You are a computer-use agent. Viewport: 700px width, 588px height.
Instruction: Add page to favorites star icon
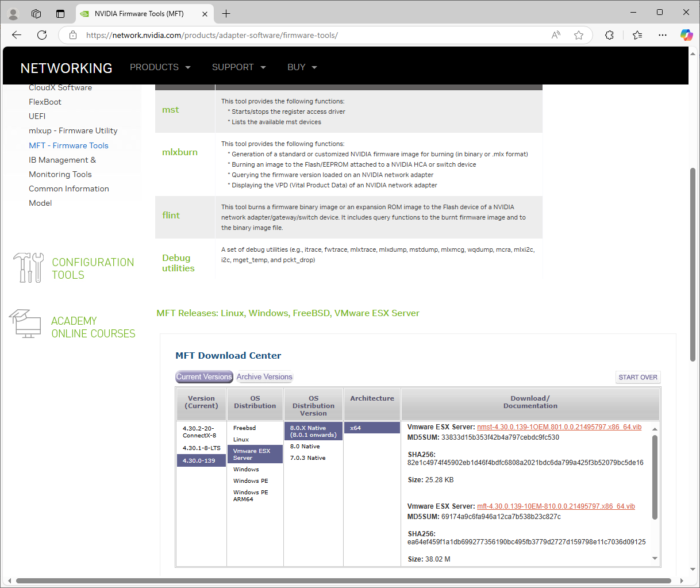coord(579,35)
